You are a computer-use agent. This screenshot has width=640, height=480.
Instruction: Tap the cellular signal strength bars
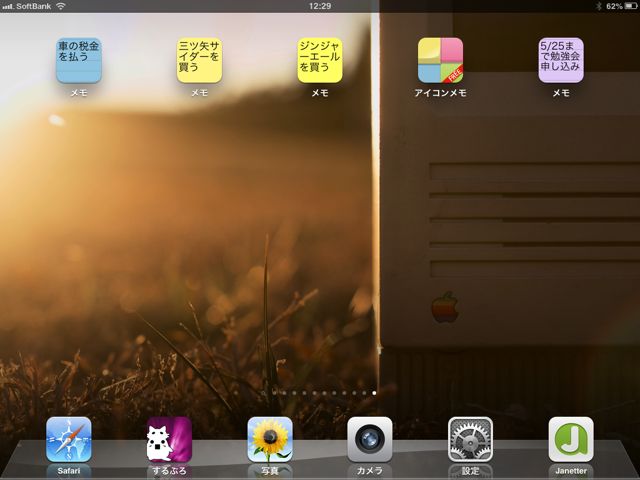8,7
